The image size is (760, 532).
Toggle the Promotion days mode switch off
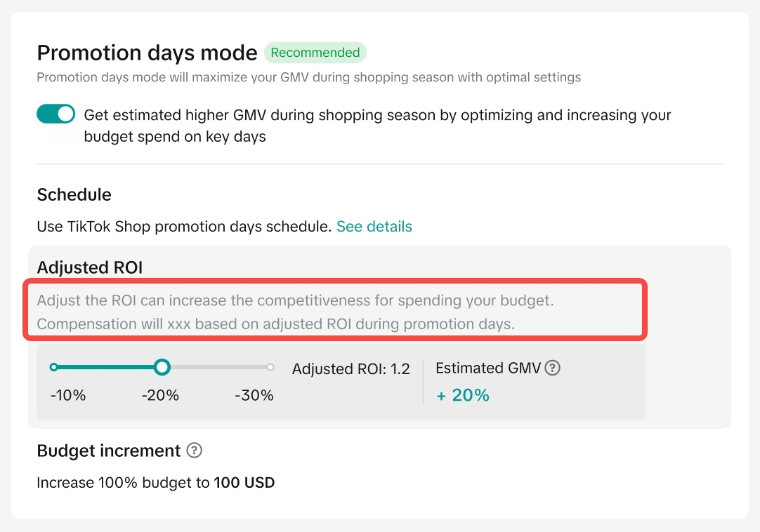pyautogui.click(x=55, y=114)
